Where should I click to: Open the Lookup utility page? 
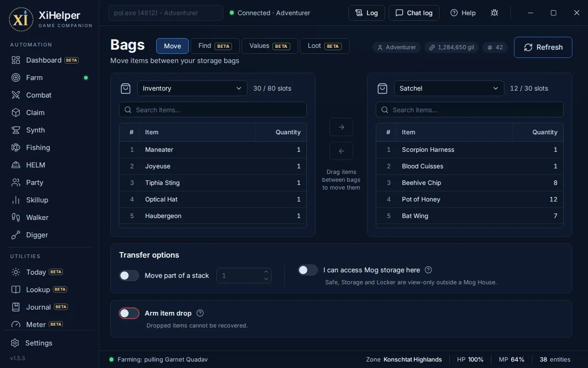point(49,290)
